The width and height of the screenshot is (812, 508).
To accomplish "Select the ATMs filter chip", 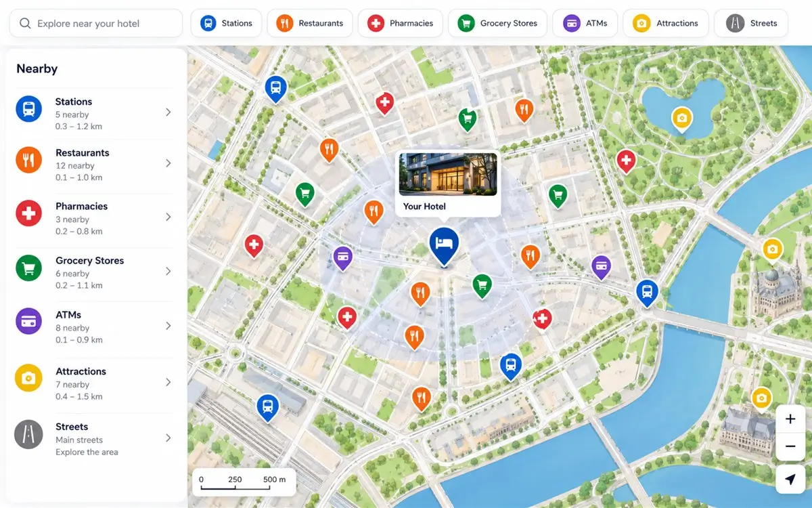I will [585, 23].
